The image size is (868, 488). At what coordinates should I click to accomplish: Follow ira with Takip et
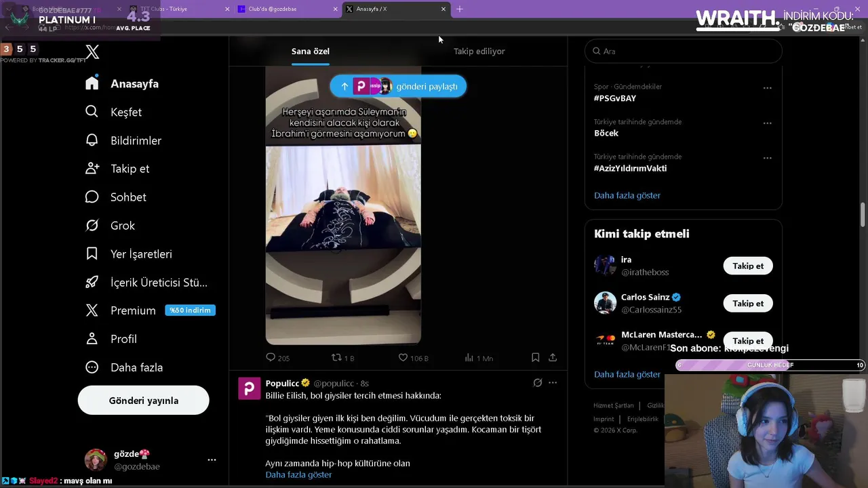[748, 266]
